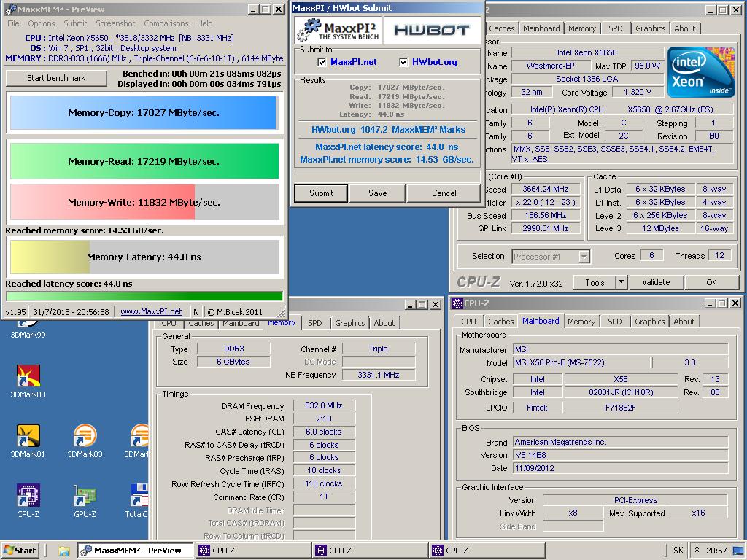
Task: Switch to MaxxMEM² - PreView taskbar button
Action: (x=135, y=551)
